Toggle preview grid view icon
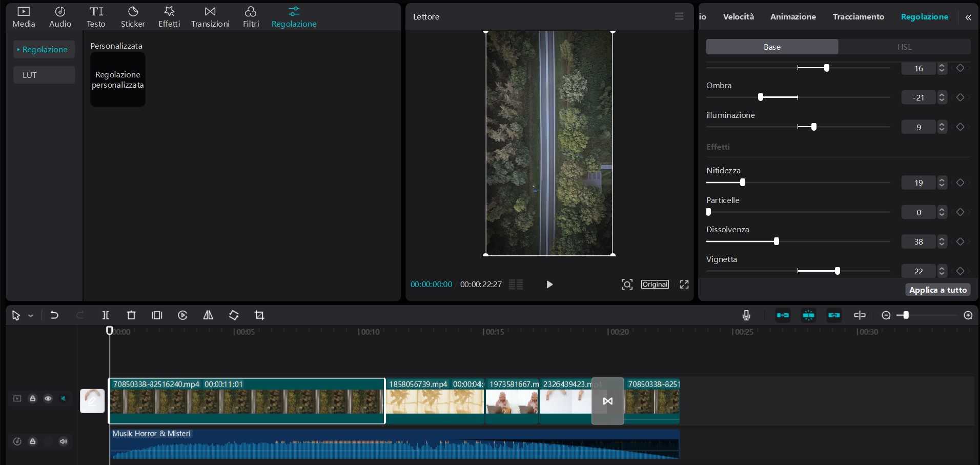This screenshot has height=465, width=980. 516,285
